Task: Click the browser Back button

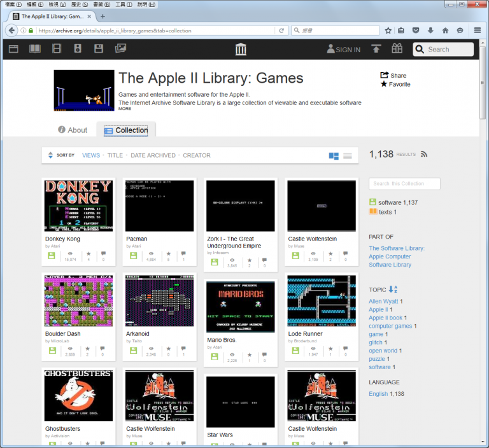Action: (11, 31)
